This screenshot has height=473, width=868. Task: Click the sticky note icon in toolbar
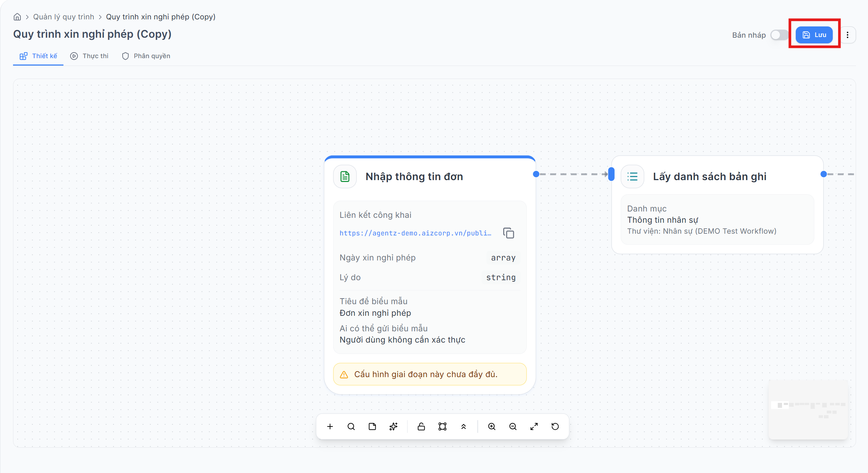372,426
